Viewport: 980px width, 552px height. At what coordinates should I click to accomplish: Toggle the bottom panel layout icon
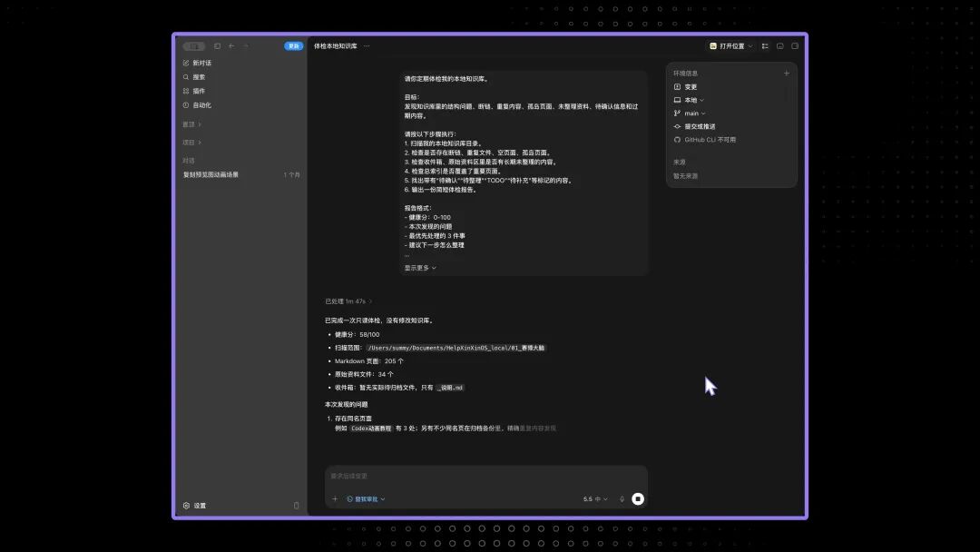tap(780, 46)
